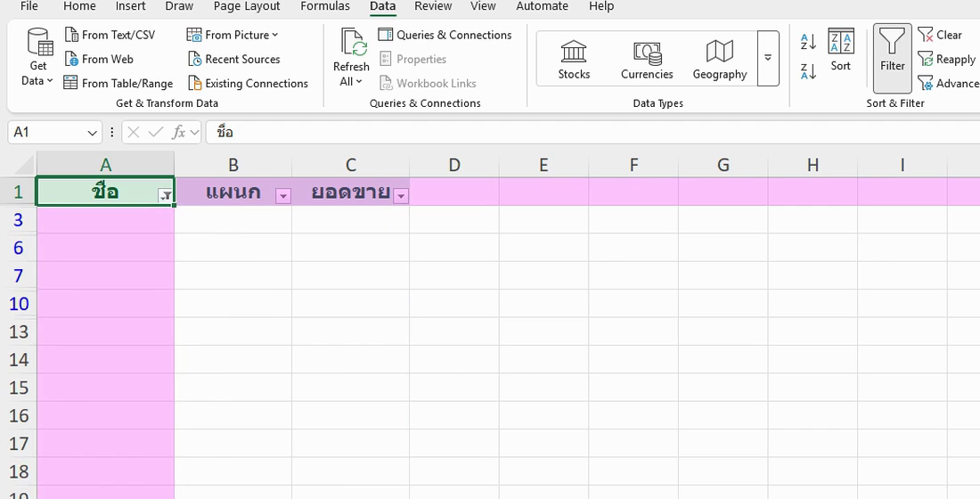Switch to the View tab
This screenshot has width=980, height=499.
(x=483, y=6)
